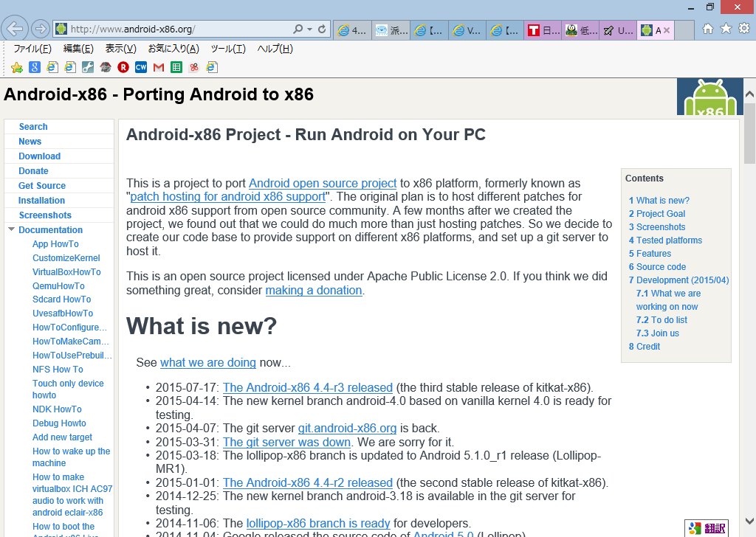Click inside the URL address field
756x537 pixels.
(x=179, y=30)
